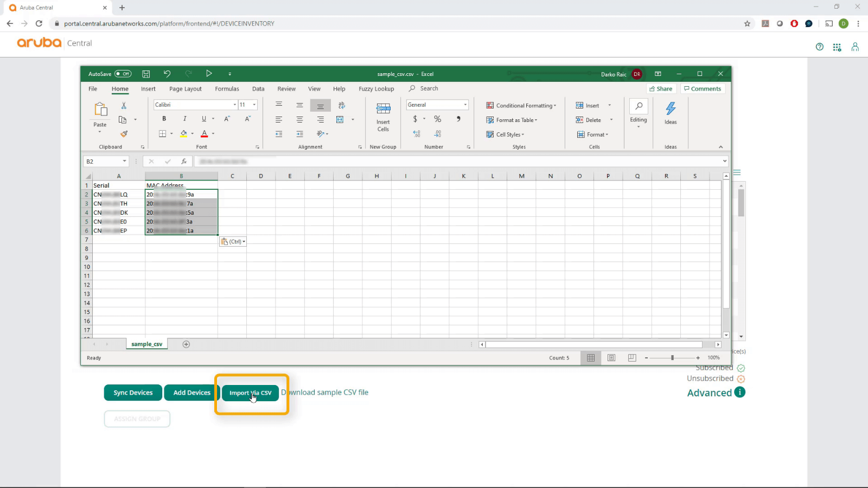
Task: Increase font size with larger A
Action: pos(227,119)
